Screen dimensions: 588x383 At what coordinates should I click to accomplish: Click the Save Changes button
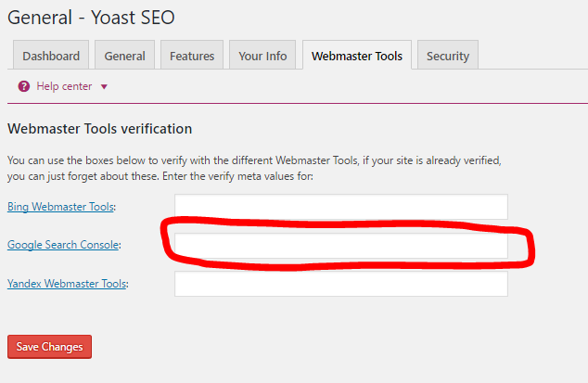point(49,347)
